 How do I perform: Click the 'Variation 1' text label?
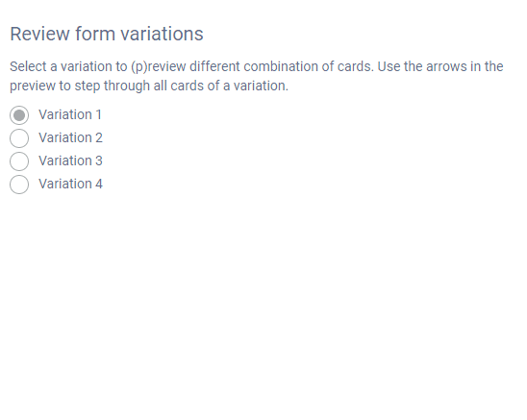tap(70, 115)
